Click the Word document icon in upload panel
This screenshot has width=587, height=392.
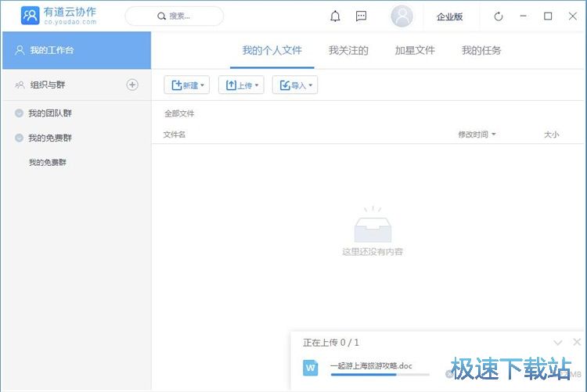[x=311, y=367]
